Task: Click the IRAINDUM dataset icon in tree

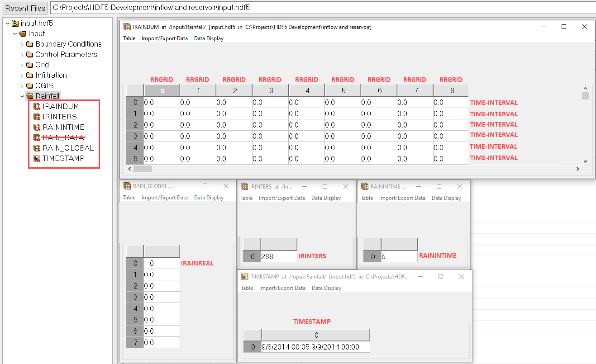Action: click(37, 107)
